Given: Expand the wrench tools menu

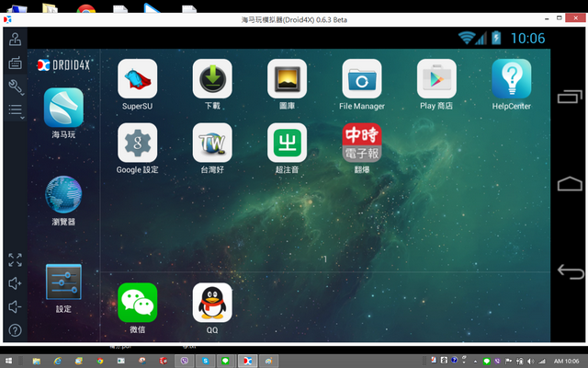Looking at the screenshot, I should 16,86.
